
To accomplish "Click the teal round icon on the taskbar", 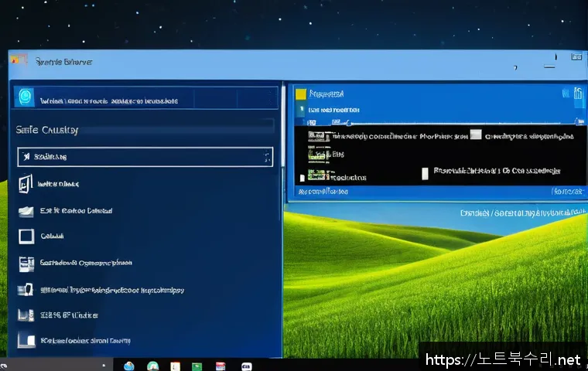I will (152, 365).
